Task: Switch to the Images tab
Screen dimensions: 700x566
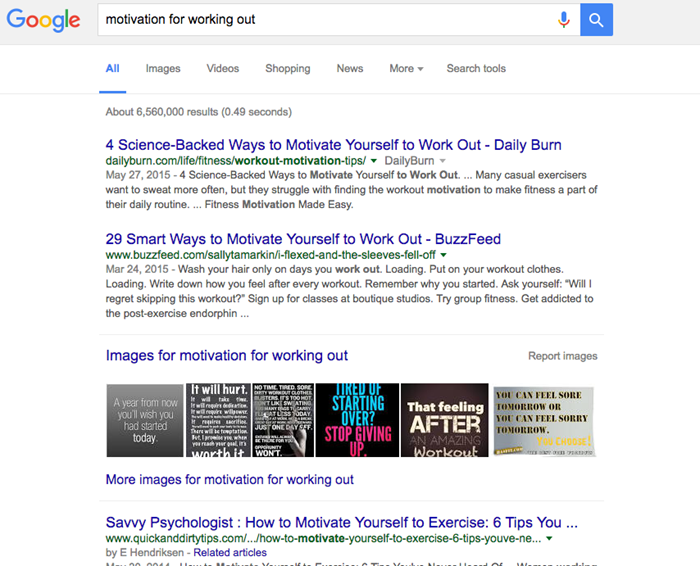Action: (163, 68)
